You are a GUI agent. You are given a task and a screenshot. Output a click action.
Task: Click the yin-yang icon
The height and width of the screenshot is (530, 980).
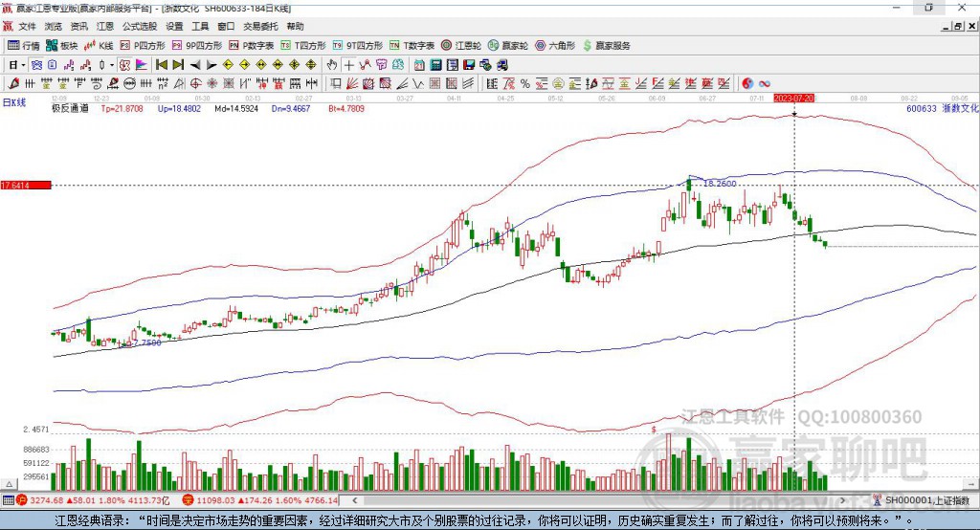[x=747, y=83]
